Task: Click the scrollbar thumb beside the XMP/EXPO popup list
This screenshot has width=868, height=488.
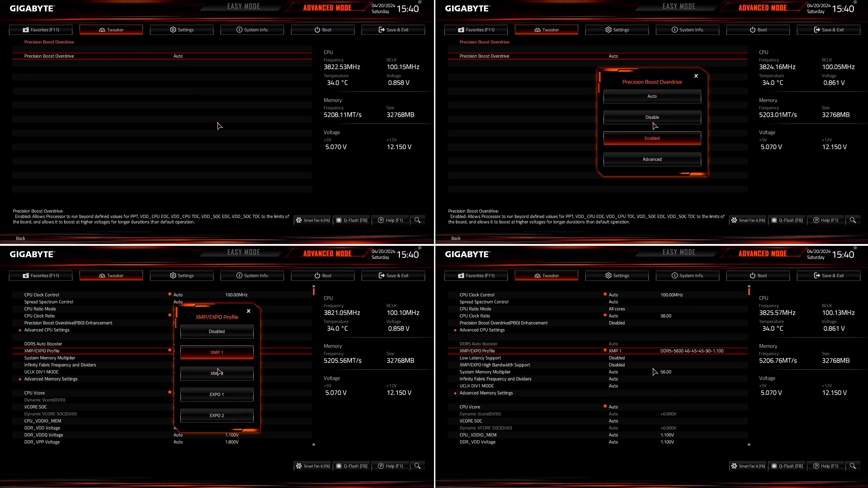Action: pyautogui.click(x=314, y=291)
